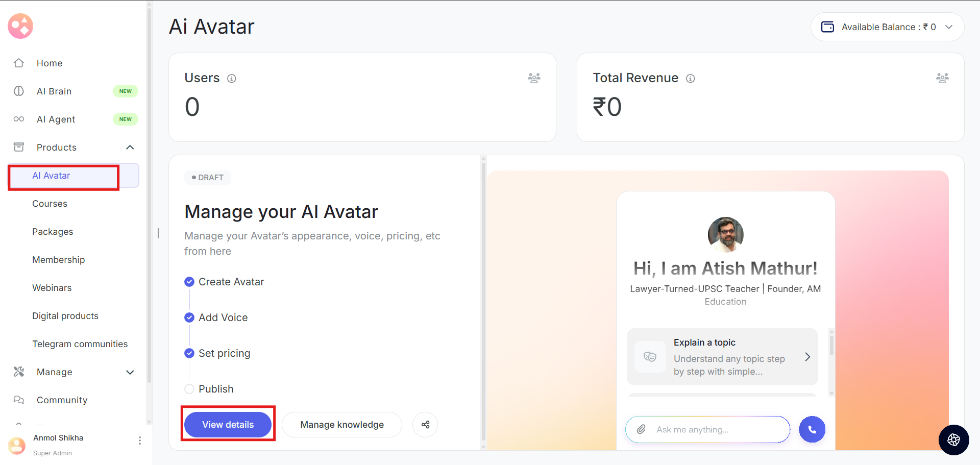Image resolution: width=980 pixels, height=465 pixels.
Task: Click the Ask me anything input field
Action: 715,429
